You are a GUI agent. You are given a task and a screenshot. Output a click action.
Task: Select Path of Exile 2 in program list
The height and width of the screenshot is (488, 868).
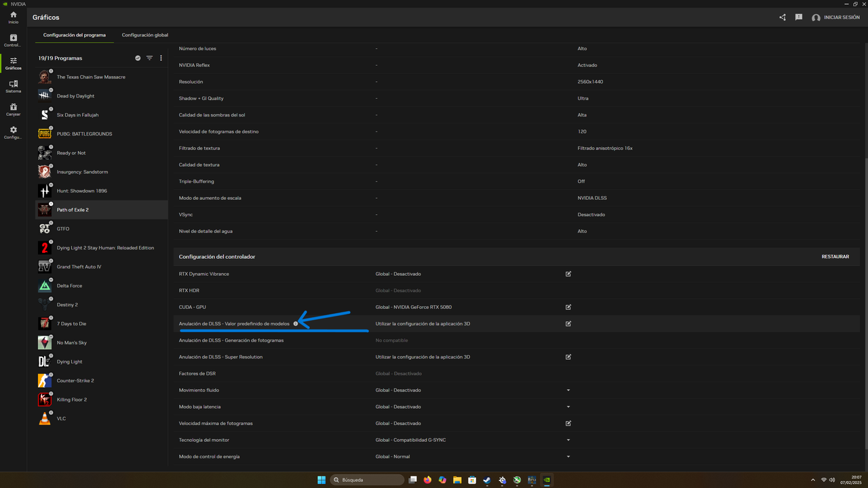(102, 210)
